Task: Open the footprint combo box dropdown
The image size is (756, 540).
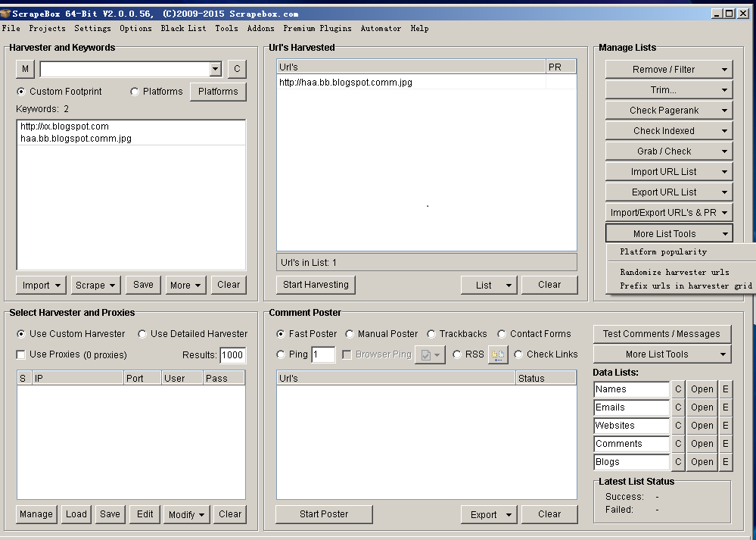Action: pyautogui.click(x=215, y=69)
